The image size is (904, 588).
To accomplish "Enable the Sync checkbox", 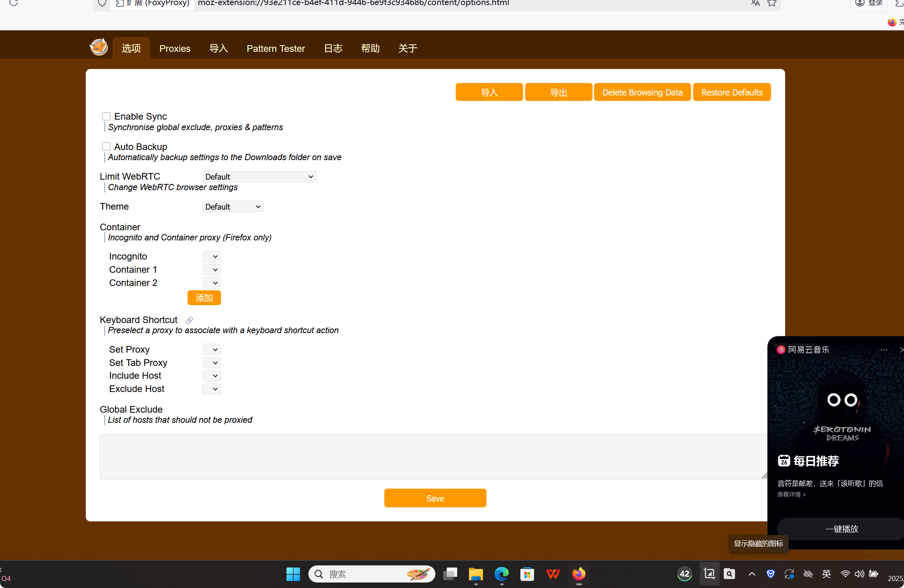I will 106,117.
